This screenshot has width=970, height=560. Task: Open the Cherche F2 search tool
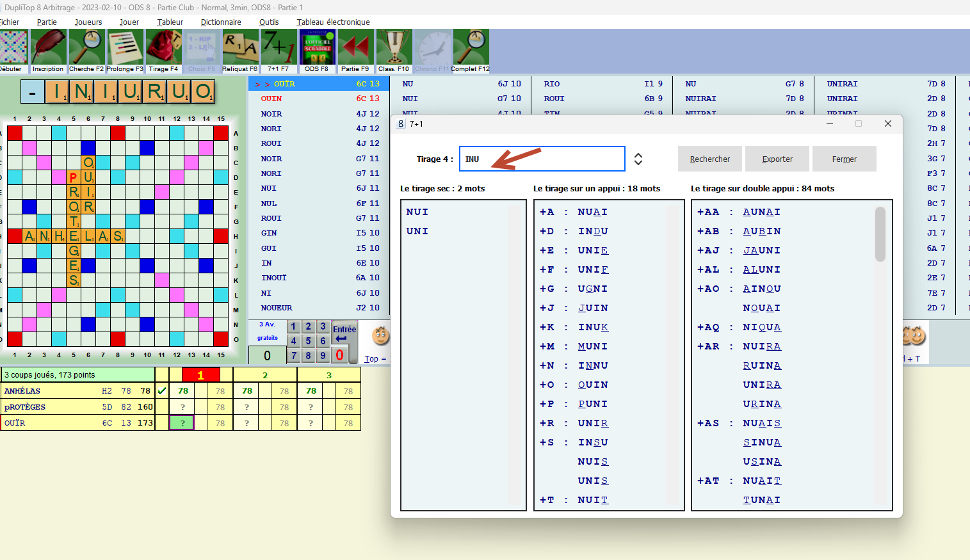[86, 48]
